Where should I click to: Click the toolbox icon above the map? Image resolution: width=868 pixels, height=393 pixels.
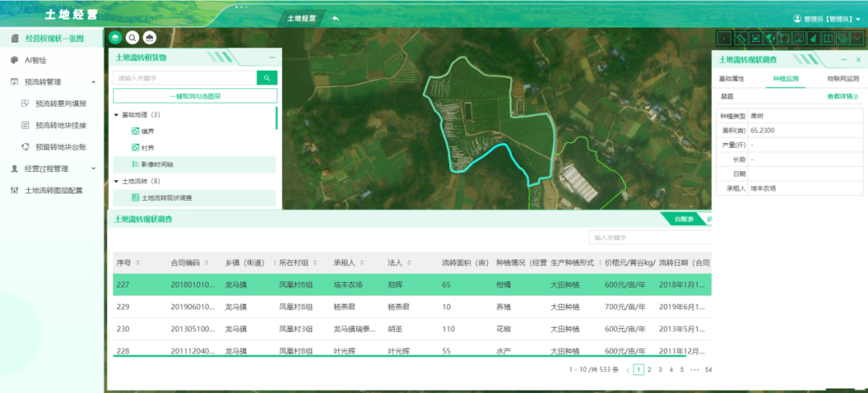pyautogui.click(x=149, y=38)
